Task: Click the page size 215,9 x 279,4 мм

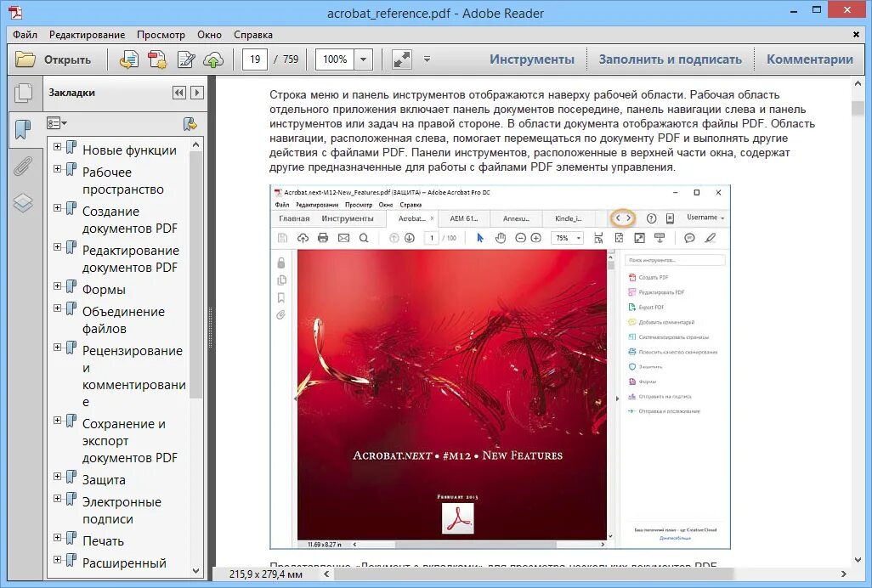Action: (265, 574)
